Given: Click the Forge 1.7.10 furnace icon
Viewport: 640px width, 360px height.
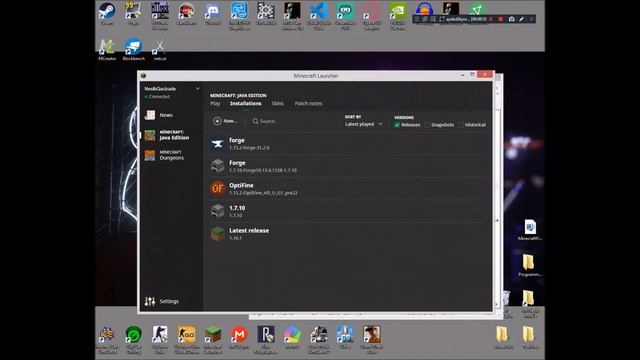Looking at the screenshot, I should pyautogui.click(x=218, y=166).
